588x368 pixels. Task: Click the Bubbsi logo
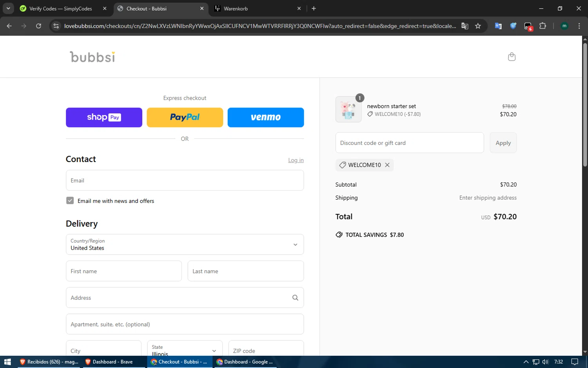coord(93,57)
